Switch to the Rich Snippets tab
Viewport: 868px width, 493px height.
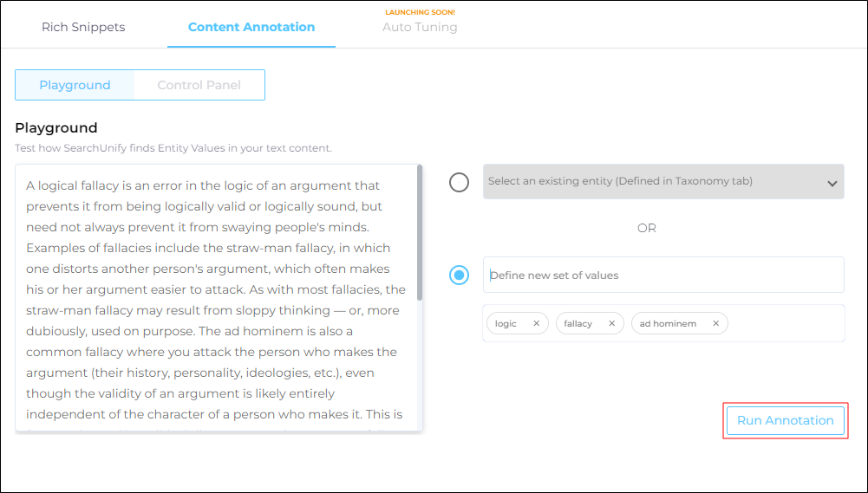coord(83,27)
